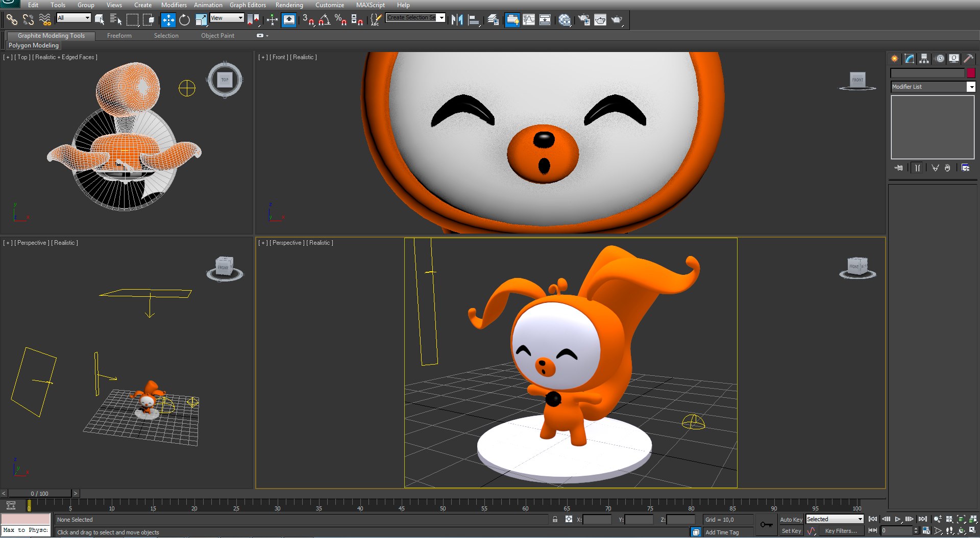Click the Mirror tool icon
Screen dimensions: 980x538
(x=457, y=20)
